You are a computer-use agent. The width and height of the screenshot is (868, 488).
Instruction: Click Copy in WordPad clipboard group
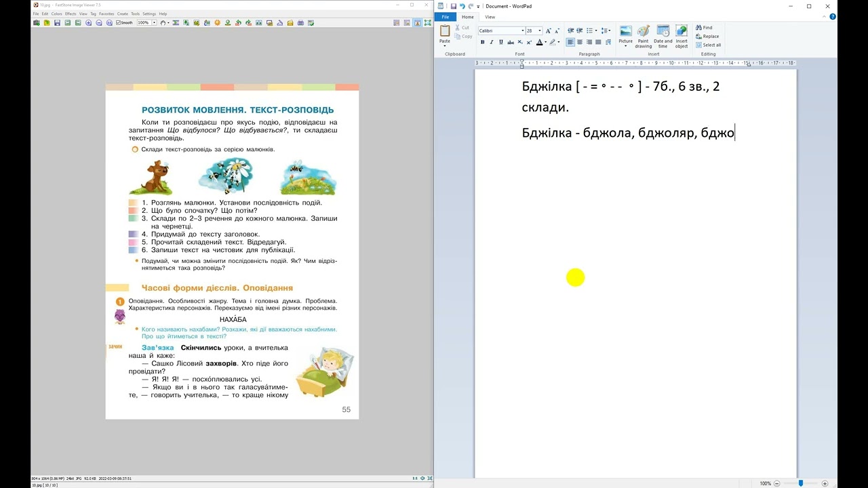(463, 37)
